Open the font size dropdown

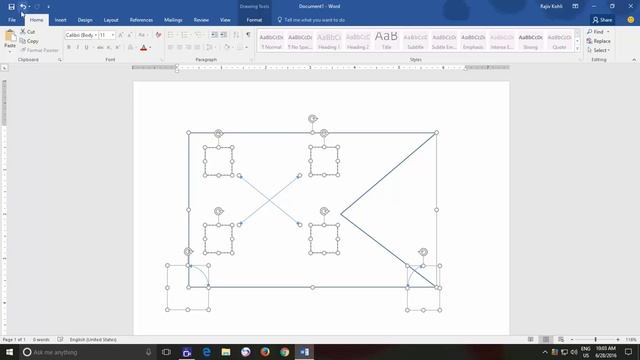[113, 35]
